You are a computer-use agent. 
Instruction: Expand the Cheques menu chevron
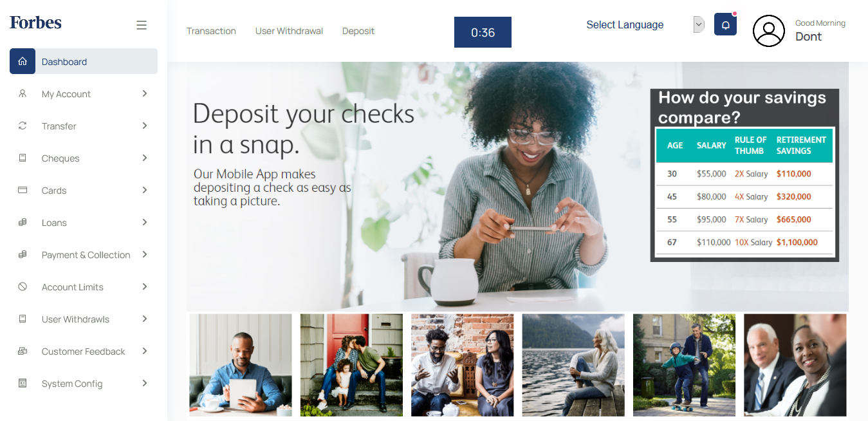tap(145, 158)
